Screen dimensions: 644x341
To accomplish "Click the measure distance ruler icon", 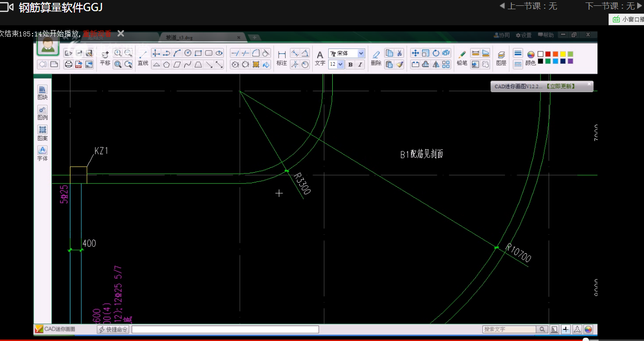I will (x=475, y=53).
